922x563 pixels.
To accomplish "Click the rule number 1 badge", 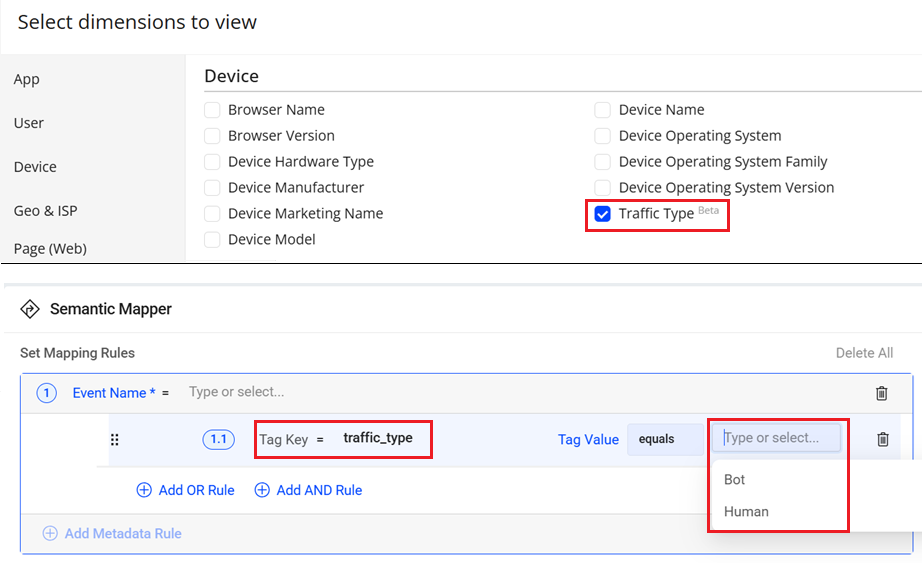I will (x=47, y=393).
